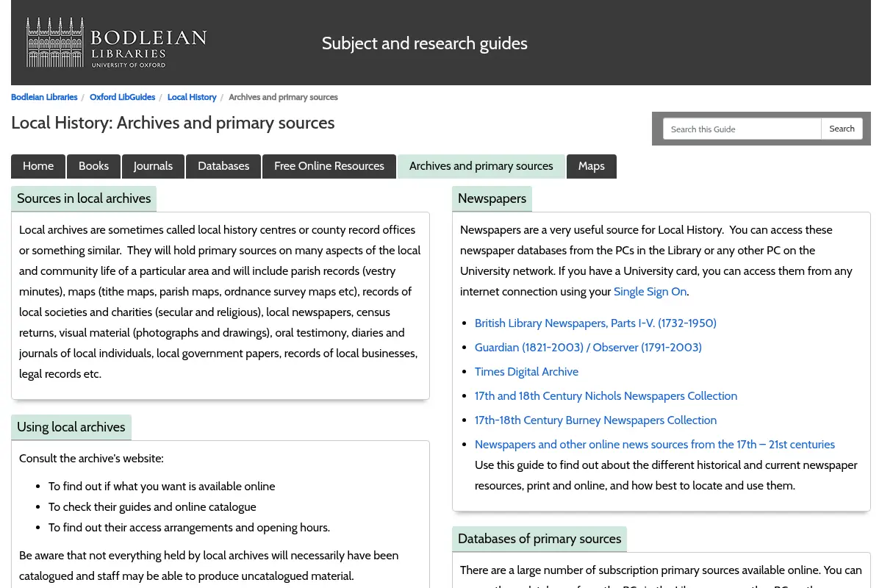Click the "To find out if what you want" bullet
This screenshot has width=882, height=588.
[x=162, y=487]
